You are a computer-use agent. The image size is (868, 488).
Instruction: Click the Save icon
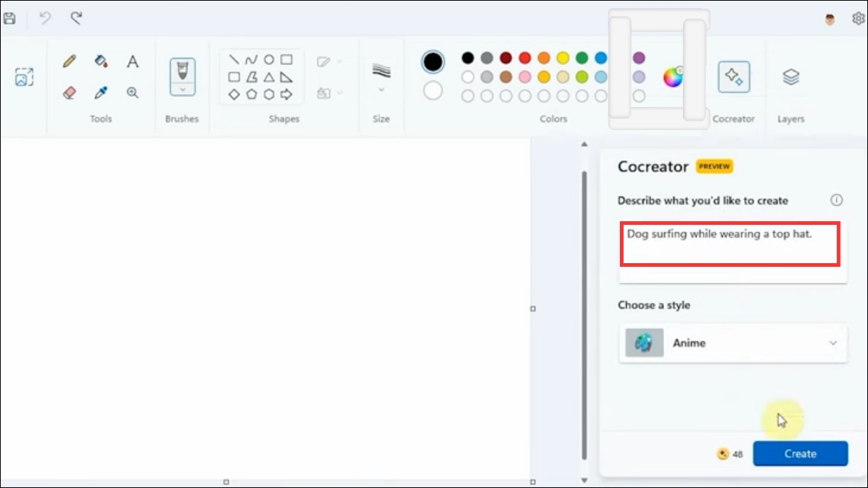pos(9,19)
